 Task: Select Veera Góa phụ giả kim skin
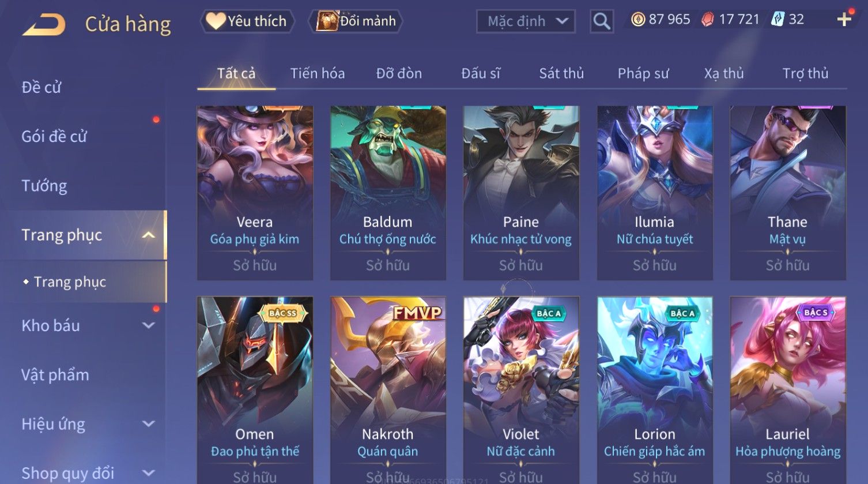click(255, 193)
